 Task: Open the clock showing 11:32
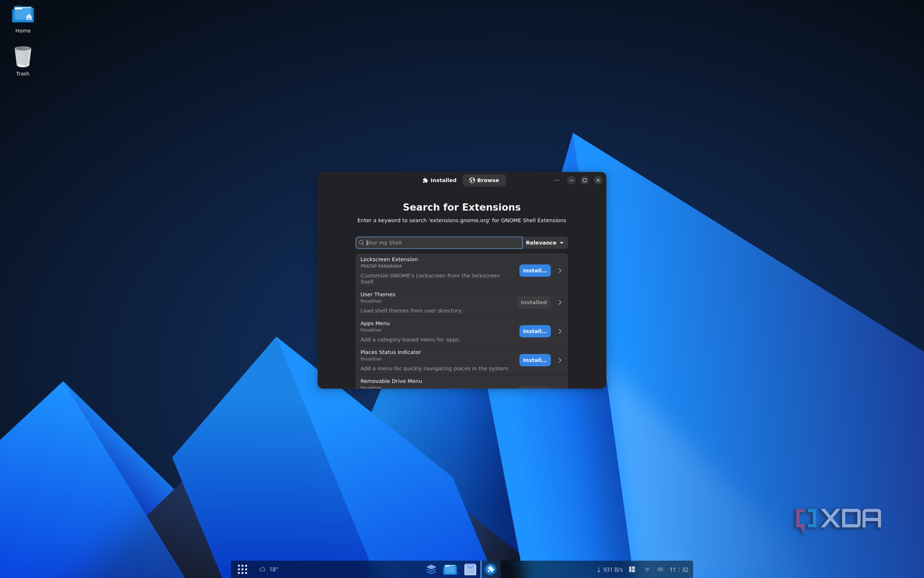(679, 569)
